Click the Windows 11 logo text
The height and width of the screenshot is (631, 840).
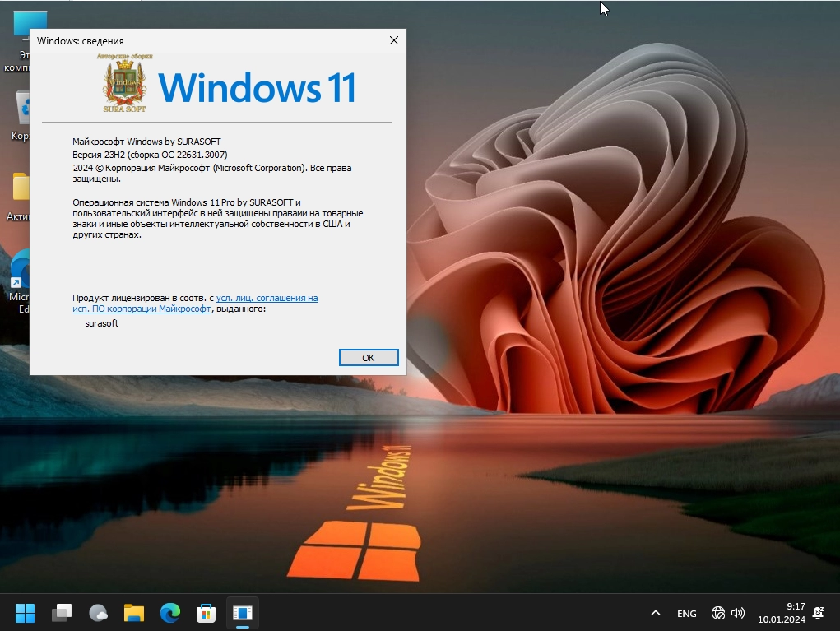click(x=258, y=87)
